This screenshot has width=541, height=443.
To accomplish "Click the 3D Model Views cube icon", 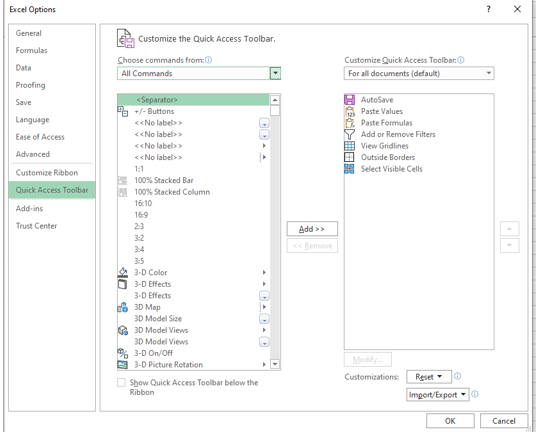I will click(123, 330).
